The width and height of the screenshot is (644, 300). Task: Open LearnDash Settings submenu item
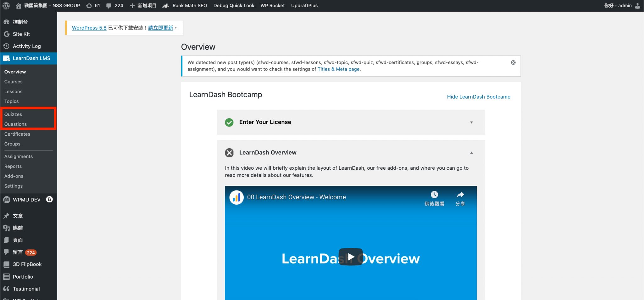[14, 186]
